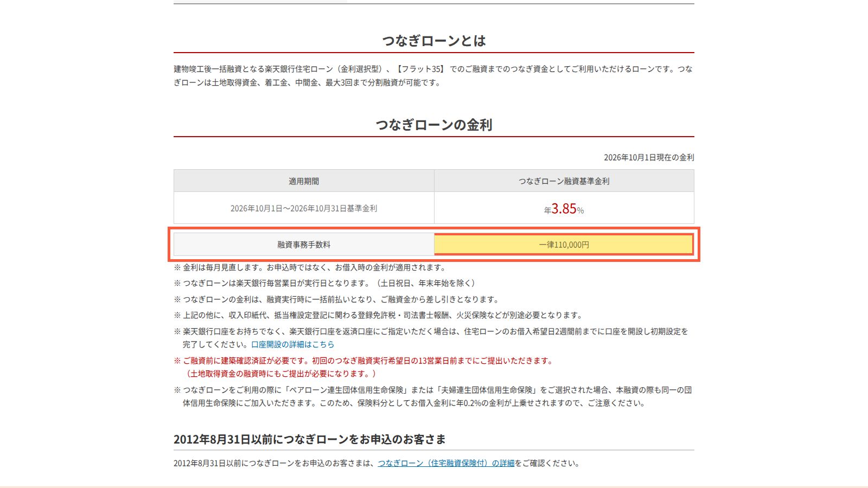
Task: Click the 年3.85% interest rate value
Action: click(x=564, y=209)
